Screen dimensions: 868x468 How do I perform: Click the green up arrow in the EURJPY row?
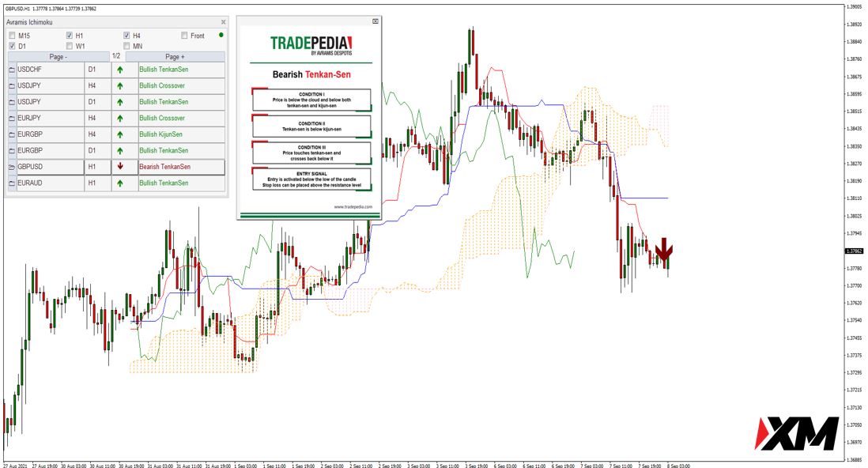point(120,118)
